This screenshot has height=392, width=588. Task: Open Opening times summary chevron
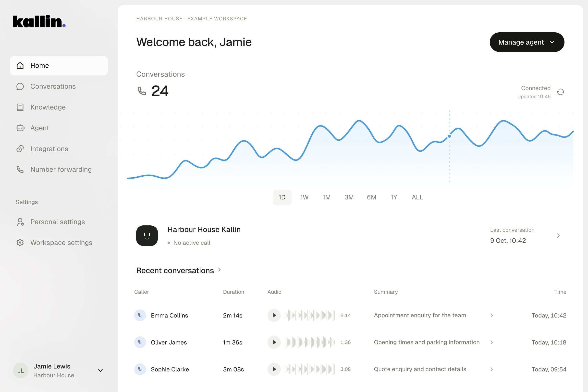coord(491,342)
